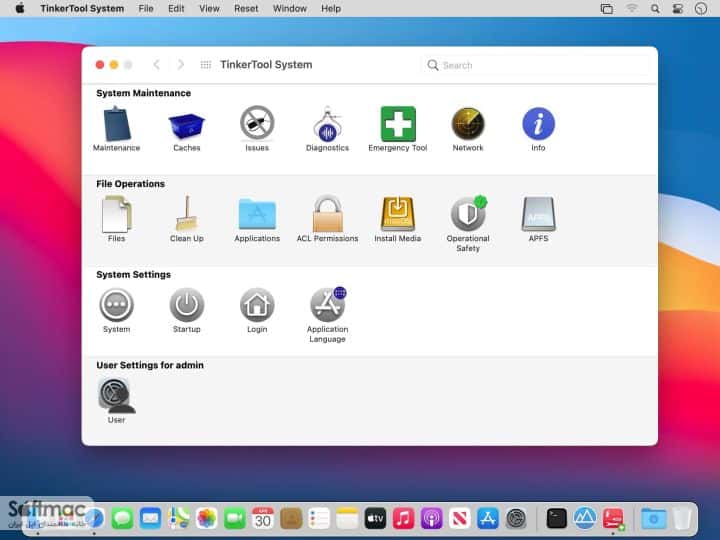The height and width of the screenshot is (540, 720).
Task: Open News from the Dock
Action: point(460,519)
